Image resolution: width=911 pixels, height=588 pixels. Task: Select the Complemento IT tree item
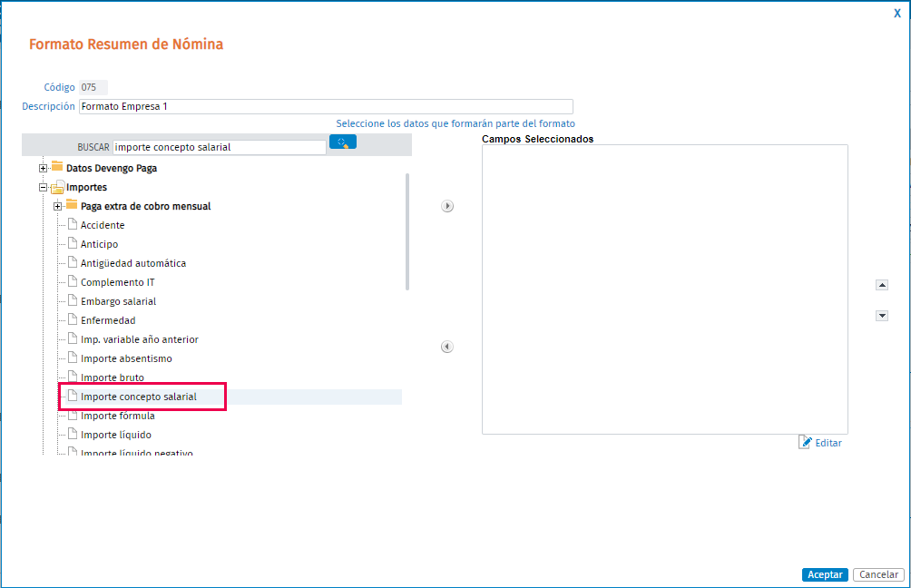pos(117,282)
